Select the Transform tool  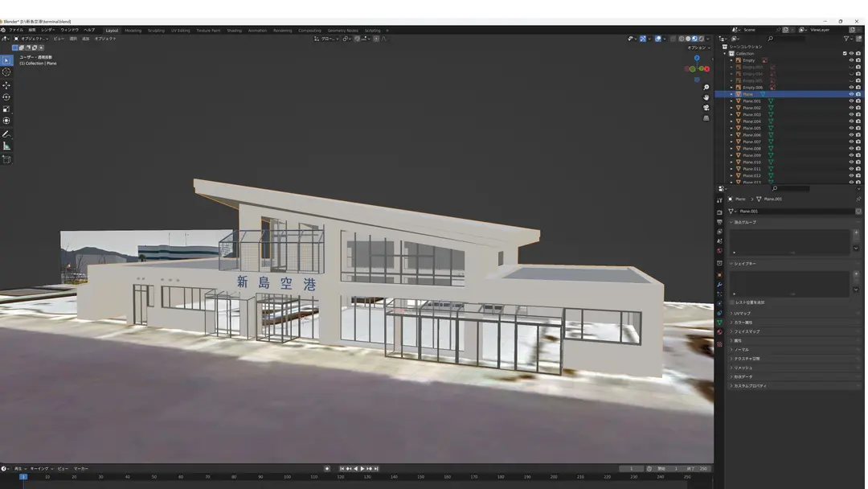(x=6, y=121)
